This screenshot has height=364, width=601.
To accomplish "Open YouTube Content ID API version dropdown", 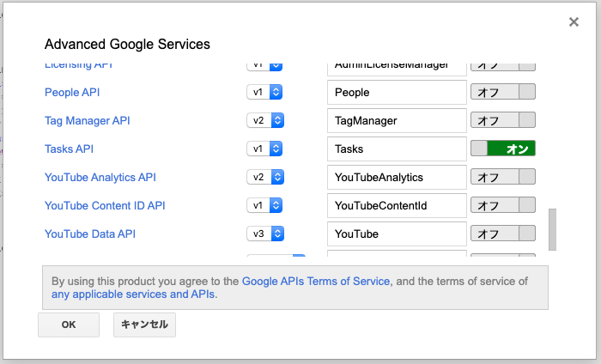I will (264, 205).
